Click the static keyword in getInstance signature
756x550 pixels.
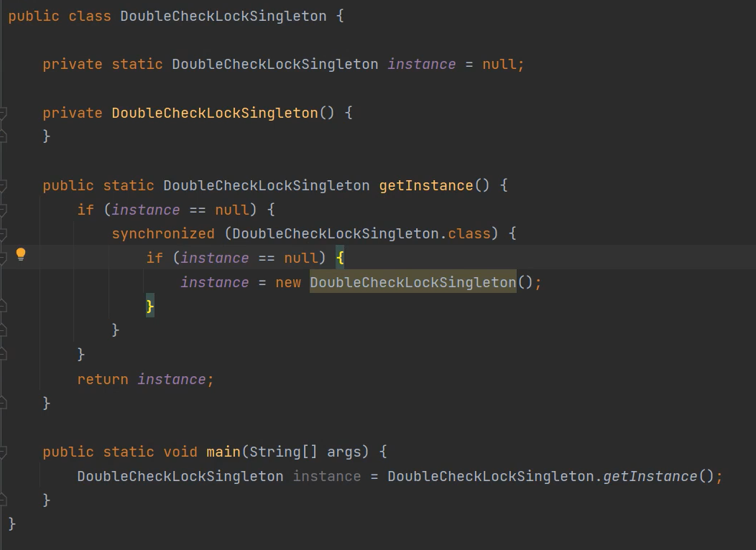tap(129, 185)
